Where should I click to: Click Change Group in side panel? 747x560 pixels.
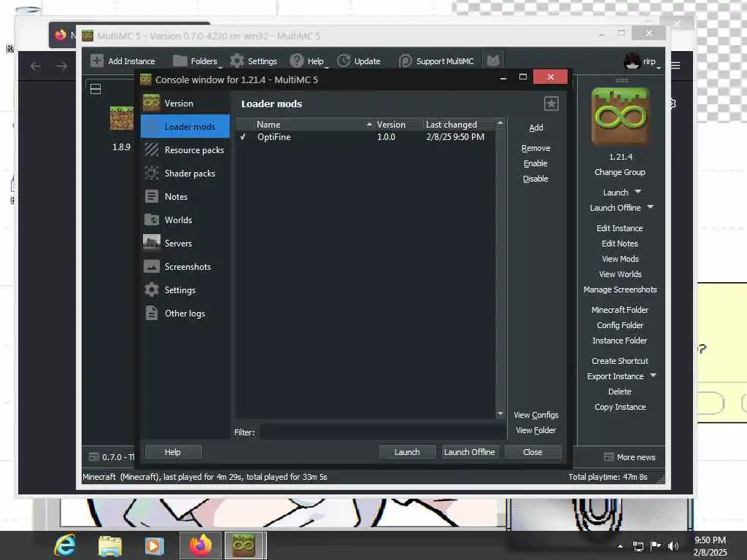pyautogui.click(x=620, y=172)
